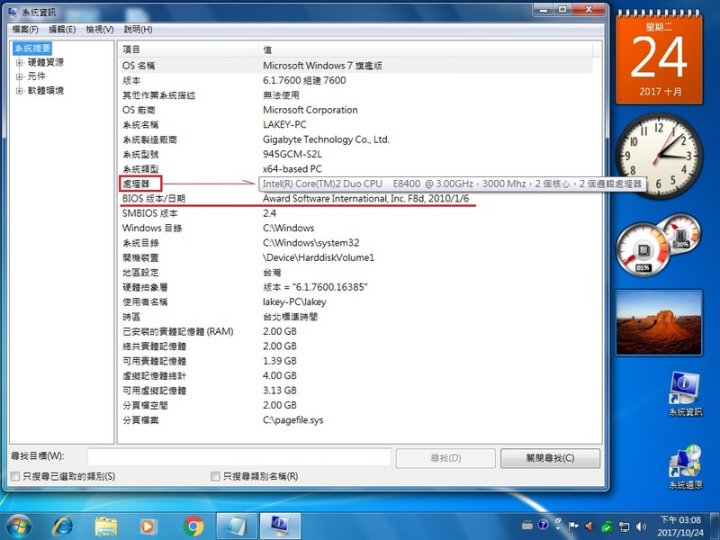Open the 編輯(E) menu
This screenshot has height=540, width=720.
click(62, 29)
